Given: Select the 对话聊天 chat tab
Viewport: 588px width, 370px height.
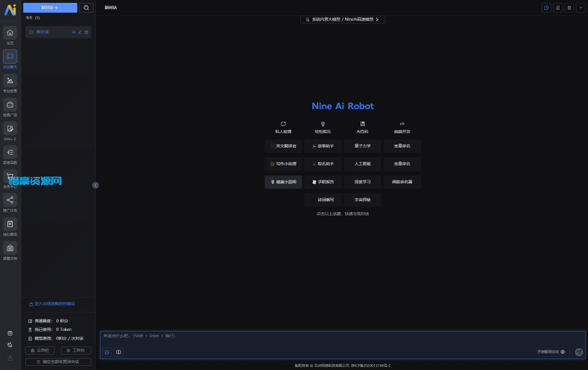Looking at the screenshot, I should tap(10, 57).
